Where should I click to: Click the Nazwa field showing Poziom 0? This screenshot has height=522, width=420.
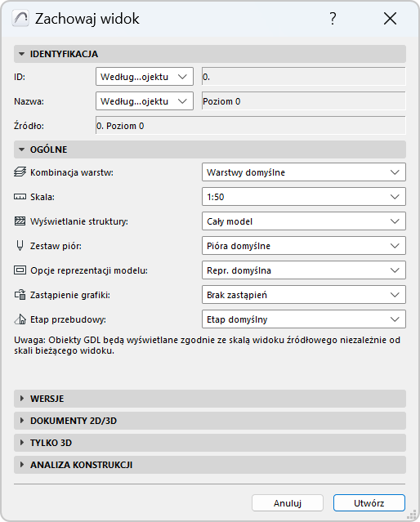click(304, 101)
